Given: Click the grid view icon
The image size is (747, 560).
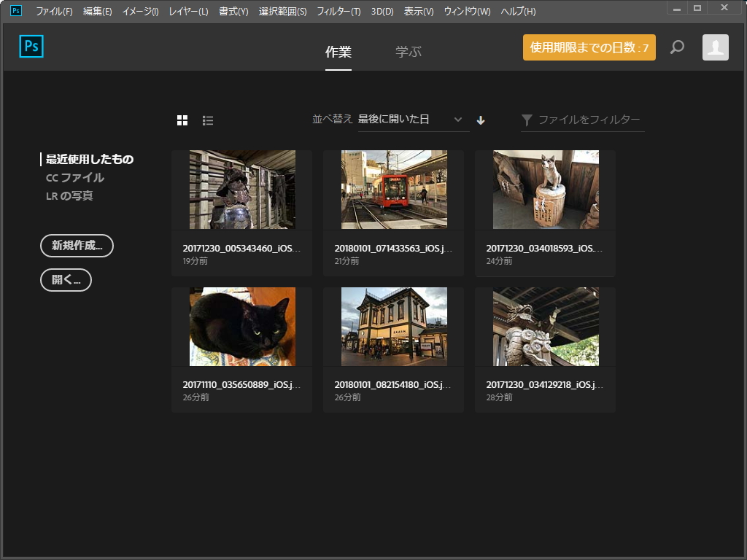Looking at the screenshot, I should point(180,120).
